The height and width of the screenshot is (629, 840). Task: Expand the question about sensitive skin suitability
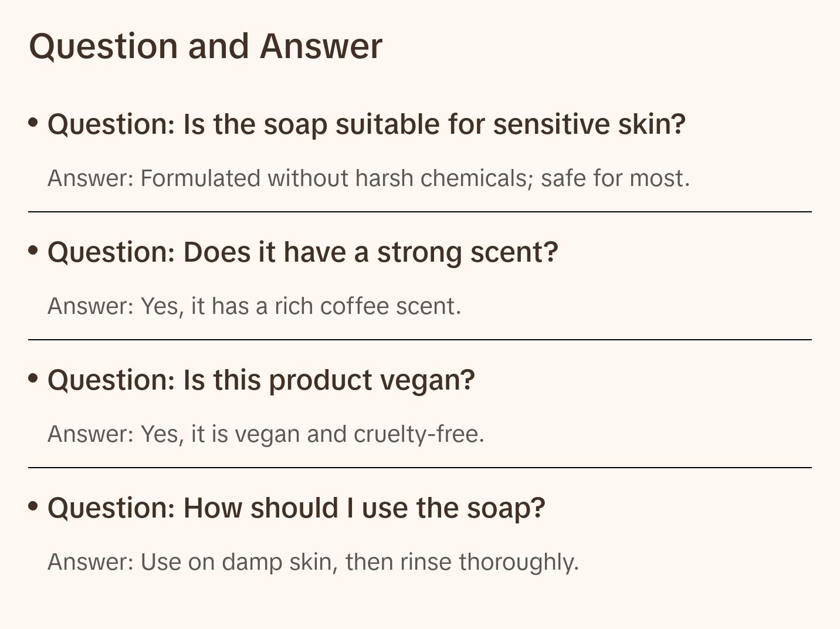[x=366, y=124]
